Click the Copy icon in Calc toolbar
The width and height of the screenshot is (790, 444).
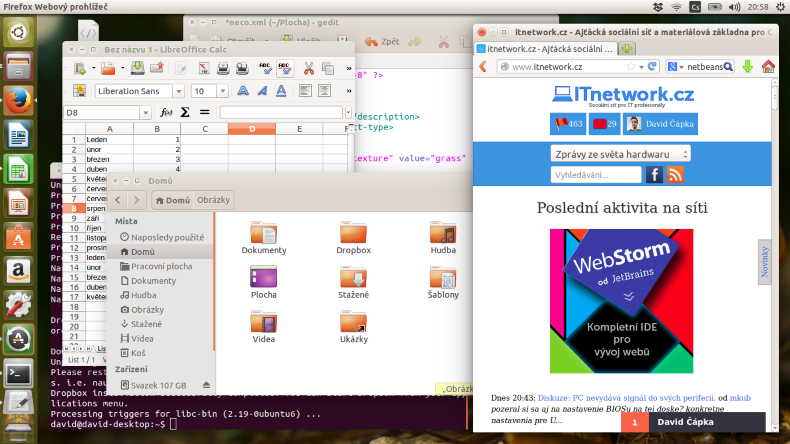click(x=328, y=69)
